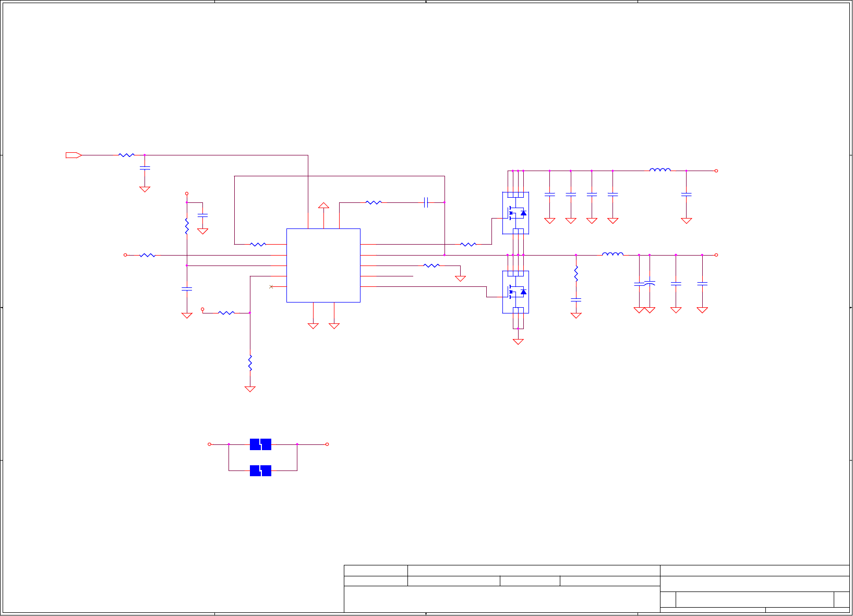Select the lower blue jumper pad pair
853x616 pixels.
click(x=260, y=471)
